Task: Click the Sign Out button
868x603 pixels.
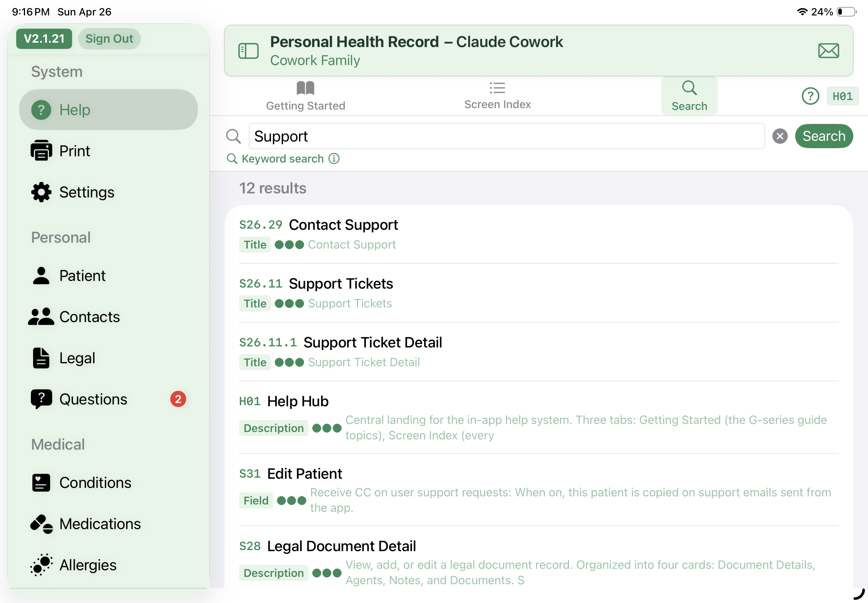Action: [109, 39]
